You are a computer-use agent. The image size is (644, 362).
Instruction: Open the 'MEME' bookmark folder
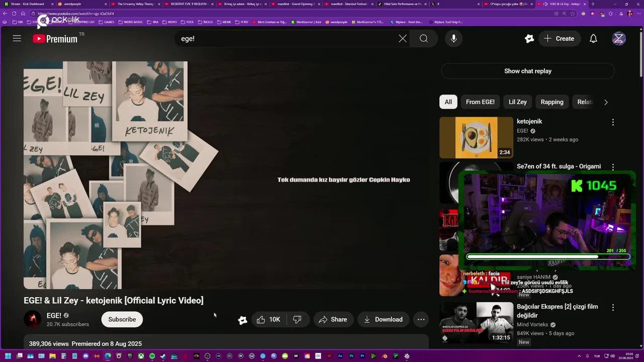(224, 22)
